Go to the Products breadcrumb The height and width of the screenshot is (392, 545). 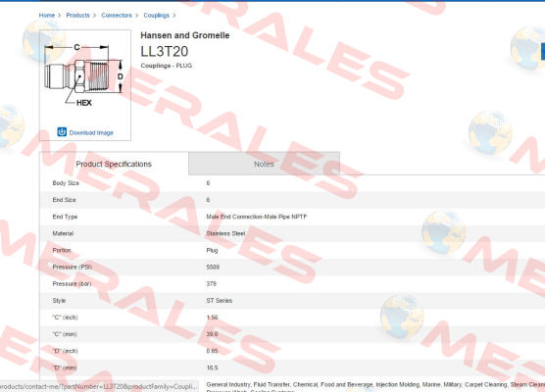pyautogui.click(x=77, y=16)
